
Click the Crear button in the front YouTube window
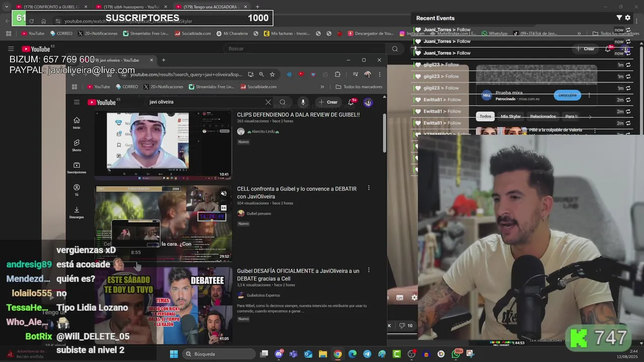[328, 102]
